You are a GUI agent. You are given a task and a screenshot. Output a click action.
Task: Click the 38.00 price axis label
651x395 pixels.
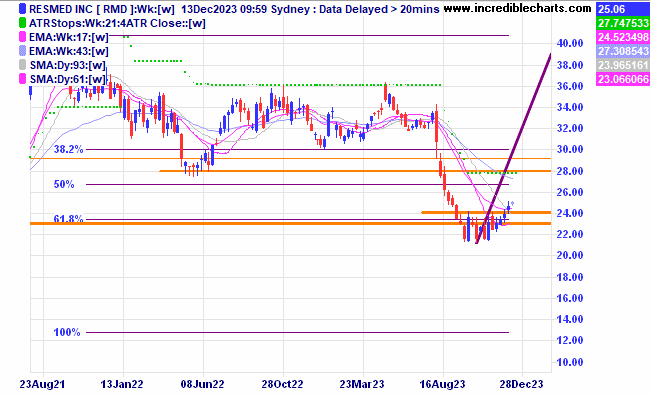pos(570,65)
